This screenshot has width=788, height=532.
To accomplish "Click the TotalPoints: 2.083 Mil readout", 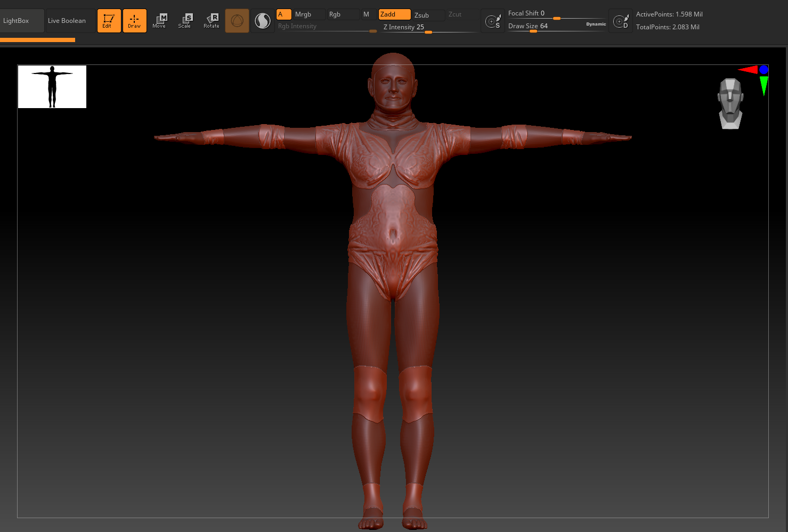I will click(x=668, y=27).
